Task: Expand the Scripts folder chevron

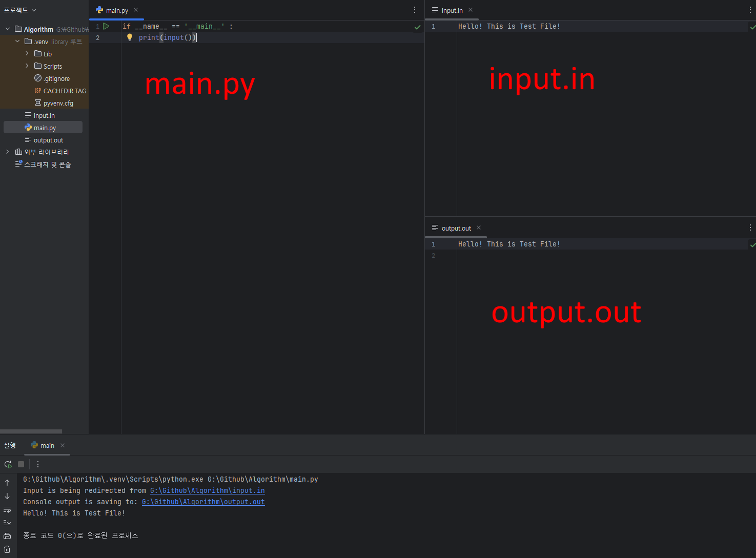Action: [27, 66]
